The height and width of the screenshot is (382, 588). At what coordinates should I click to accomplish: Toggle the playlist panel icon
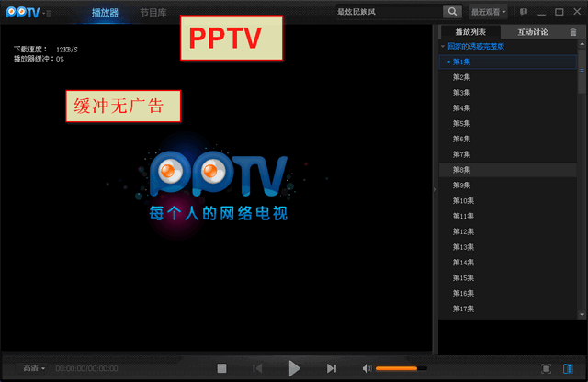coord(568,369)
